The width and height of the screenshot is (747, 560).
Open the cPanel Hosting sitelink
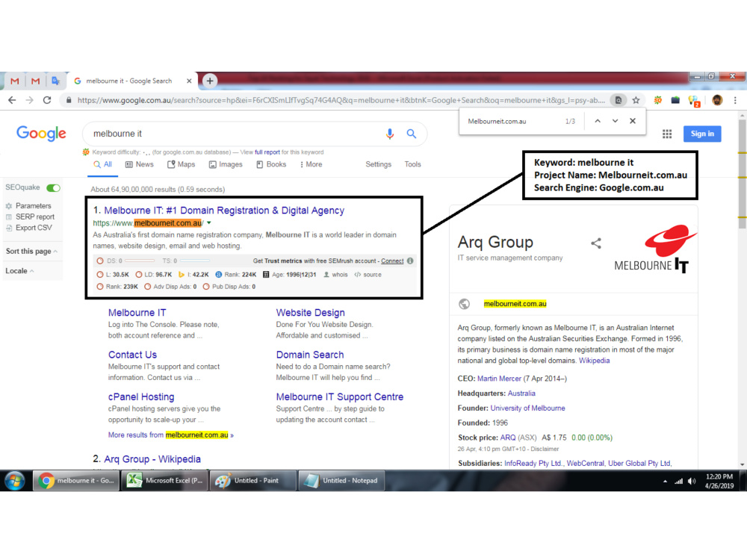pos(141,396)
